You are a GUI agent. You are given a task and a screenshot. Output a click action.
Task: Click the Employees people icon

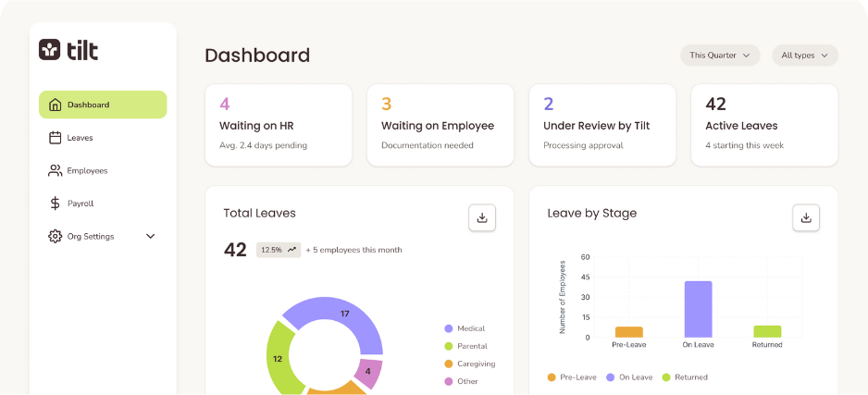(x=55, y=170)
